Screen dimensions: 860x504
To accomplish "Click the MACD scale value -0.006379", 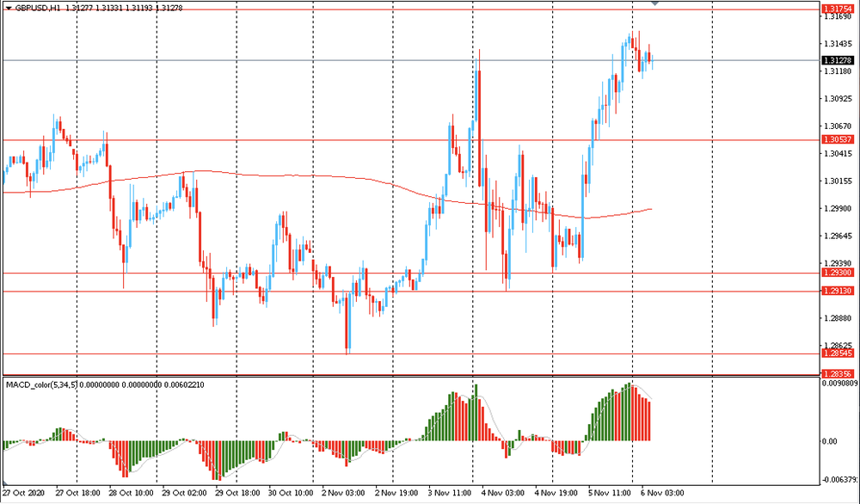I will (x=839, y=481).
